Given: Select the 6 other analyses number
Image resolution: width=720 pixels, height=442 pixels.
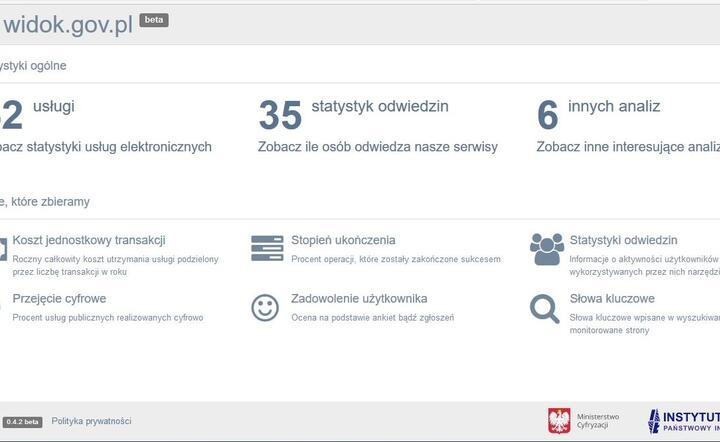Looking at the screenshot, I should (547, 115).
